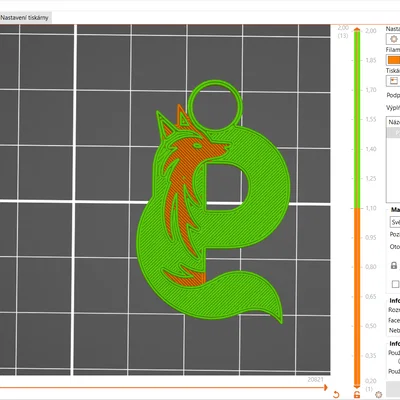Click the 0,95 tick label on the ruler

click(x=371, y=238)
